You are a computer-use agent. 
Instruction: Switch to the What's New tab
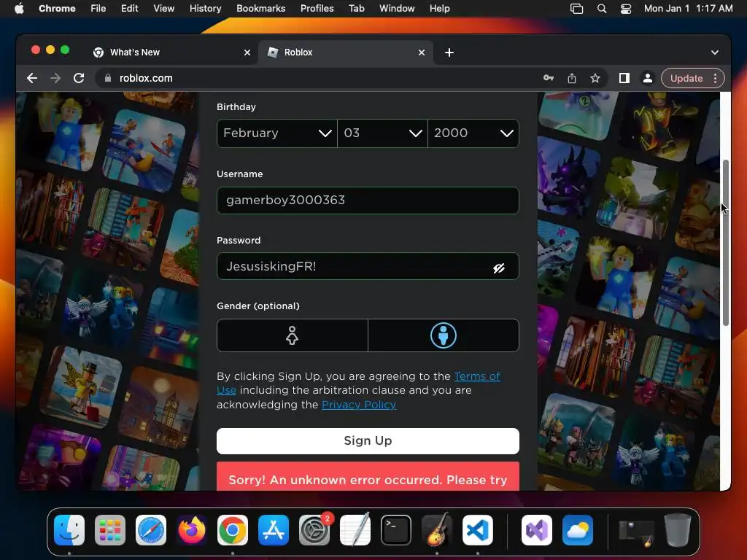click(171, 52)
